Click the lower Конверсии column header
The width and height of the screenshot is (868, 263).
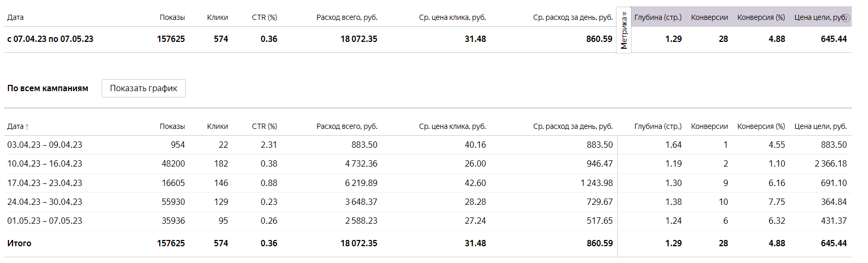(x=709, y=126)
